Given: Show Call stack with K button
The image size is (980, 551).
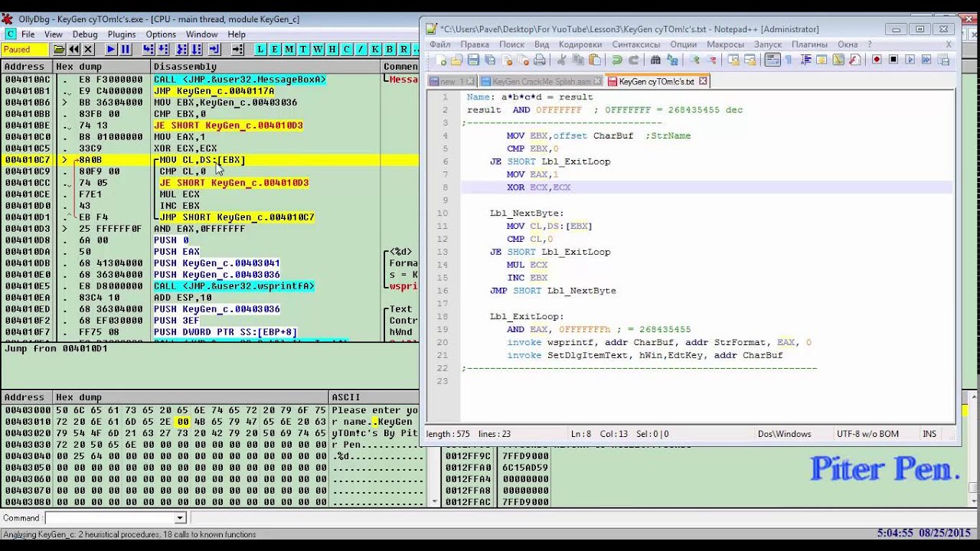Looking at the screenshot, I should coord(376,49).
